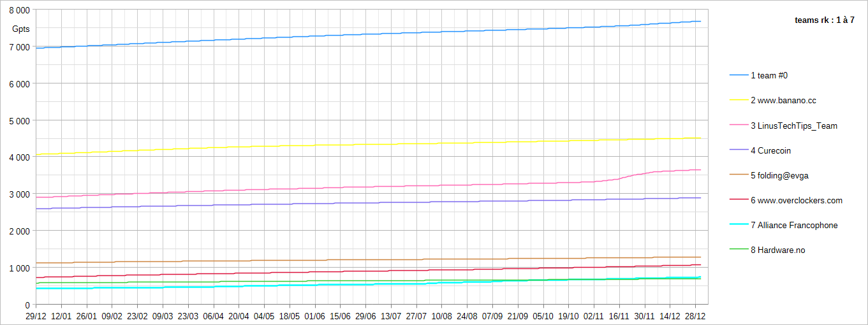Click the blue legend line for team #0
Image resolution: width=868 pixels, height=325 pixels.
(739, 75)
